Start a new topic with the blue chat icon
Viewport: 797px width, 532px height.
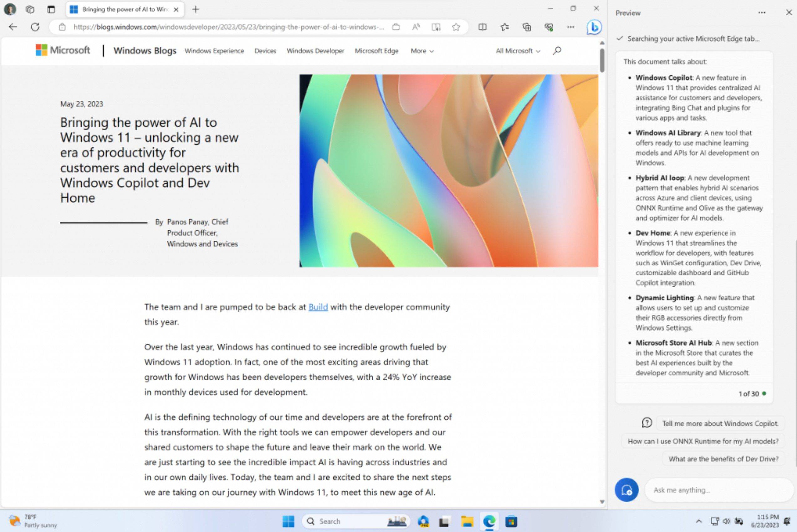point(626,489)
